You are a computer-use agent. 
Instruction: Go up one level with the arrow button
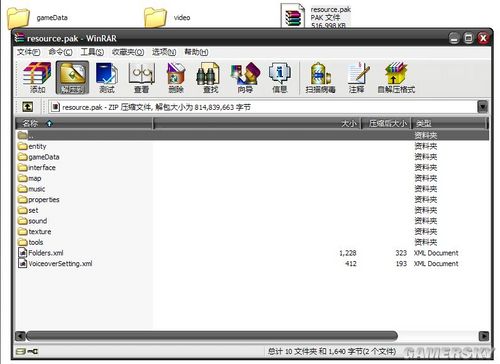(x=27, y=107)
